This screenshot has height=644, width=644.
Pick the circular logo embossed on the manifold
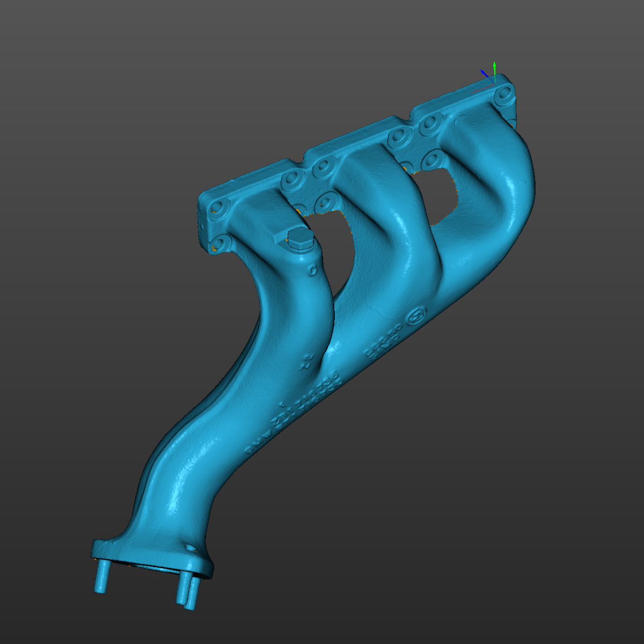pos(417,315)
